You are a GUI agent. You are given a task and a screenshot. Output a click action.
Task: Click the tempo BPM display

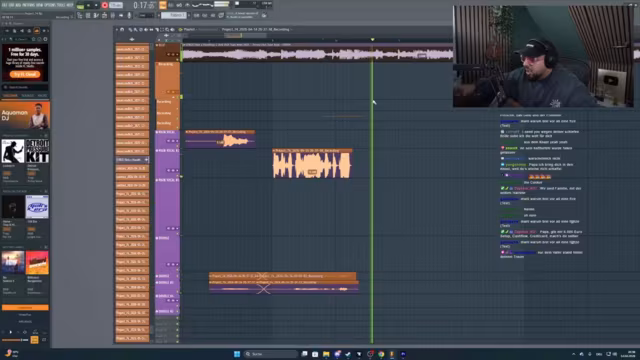(116, 5)
